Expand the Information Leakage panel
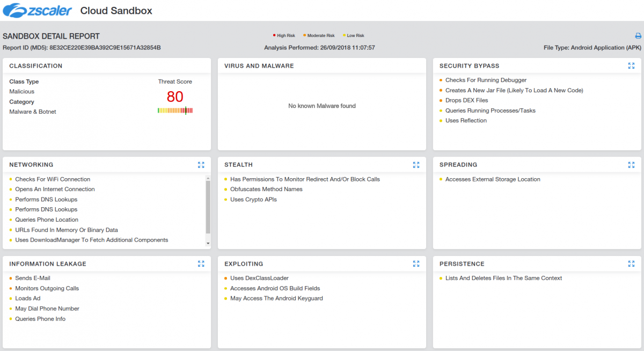Screen dimensions: 644x351 [201, 264]
